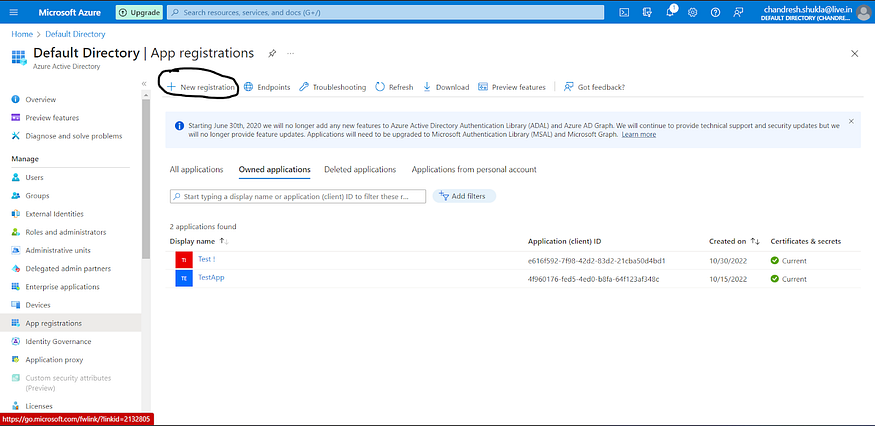Select the client ID starting with e616f592
Image resolution: width=875 pixels, height=426 pixels.
[597, 261]
